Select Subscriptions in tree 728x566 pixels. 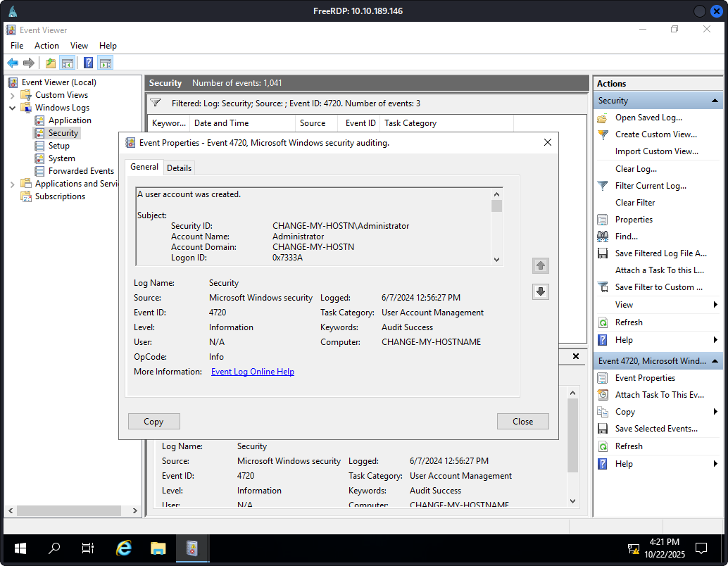click(61, 196)
